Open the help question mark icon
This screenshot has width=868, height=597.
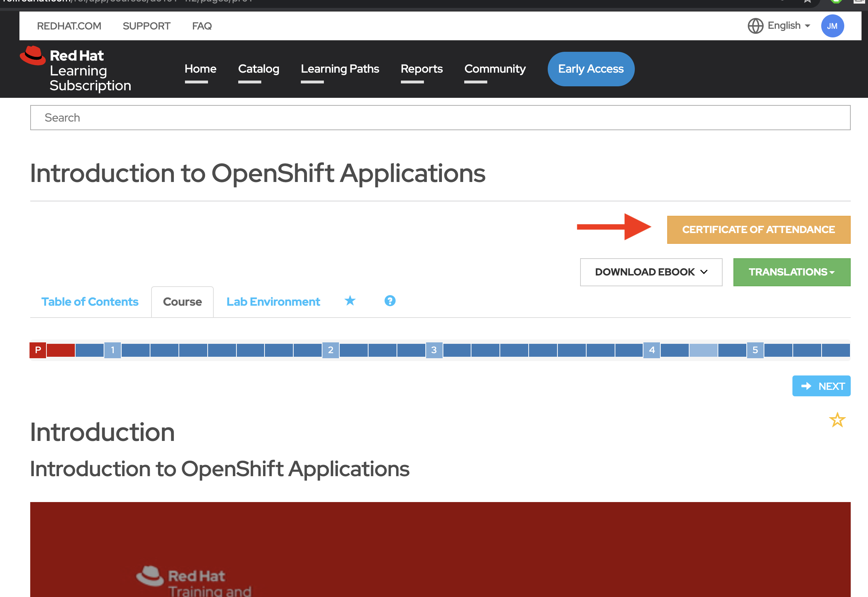(x=390, y=301)
